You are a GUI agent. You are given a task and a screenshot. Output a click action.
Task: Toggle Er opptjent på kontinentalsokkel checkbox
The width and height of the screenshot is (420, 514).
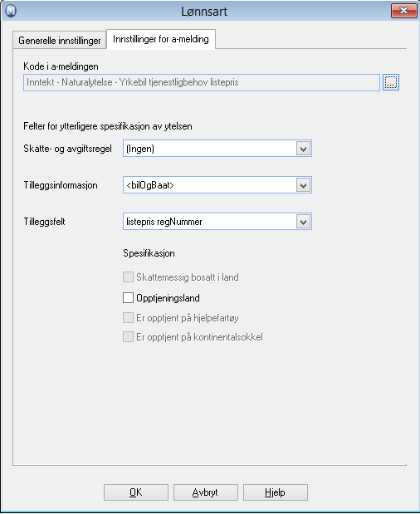(128, 336)
